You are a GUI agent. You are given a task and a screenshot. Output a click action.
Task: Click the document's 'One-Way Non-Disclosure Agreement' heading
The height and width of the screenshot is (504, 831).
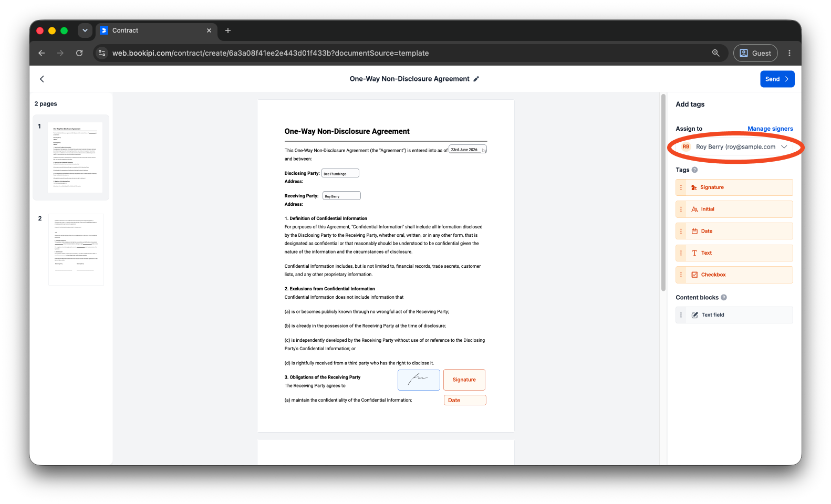347,131
